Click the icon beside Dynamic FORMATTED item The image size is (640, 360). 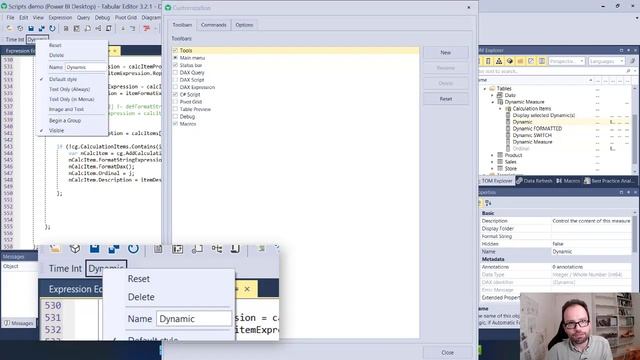[x=508, y=128]
